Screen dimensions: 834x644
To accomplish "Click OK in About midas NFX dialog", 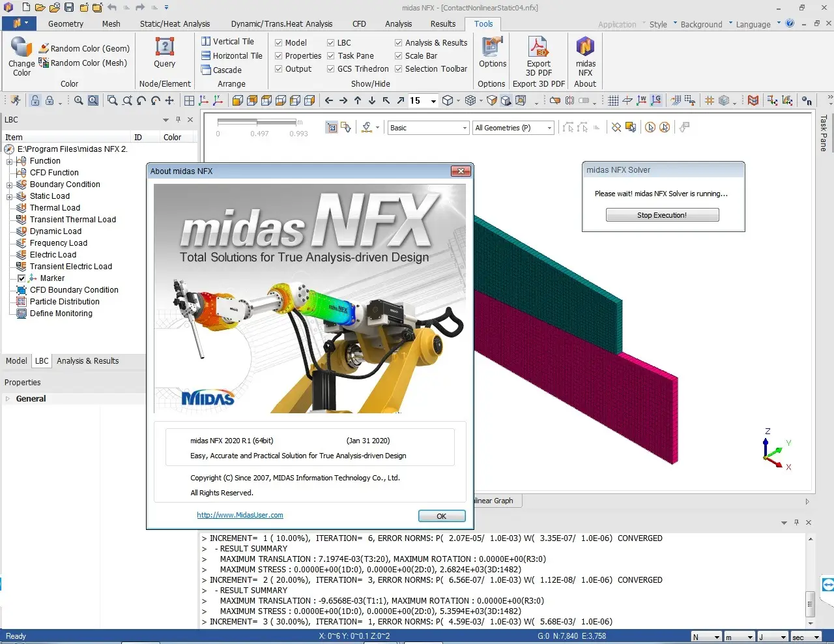I will [442, 516].
